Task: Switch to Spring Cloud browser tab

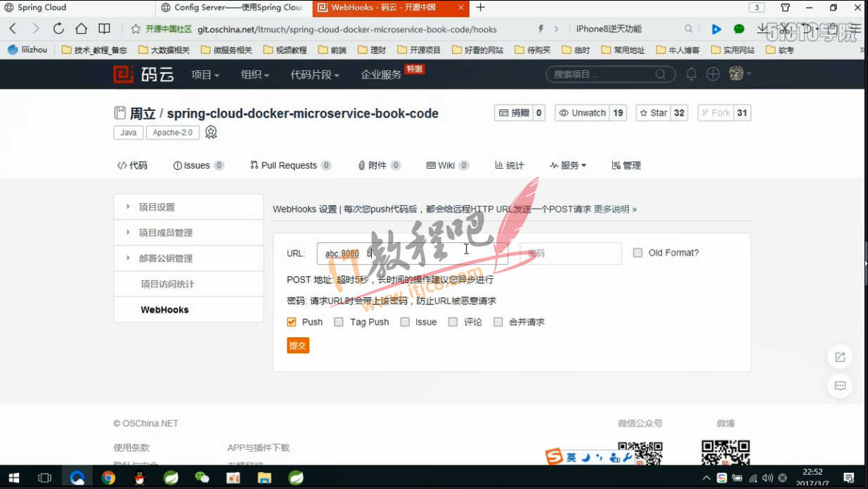Action: 77,8
